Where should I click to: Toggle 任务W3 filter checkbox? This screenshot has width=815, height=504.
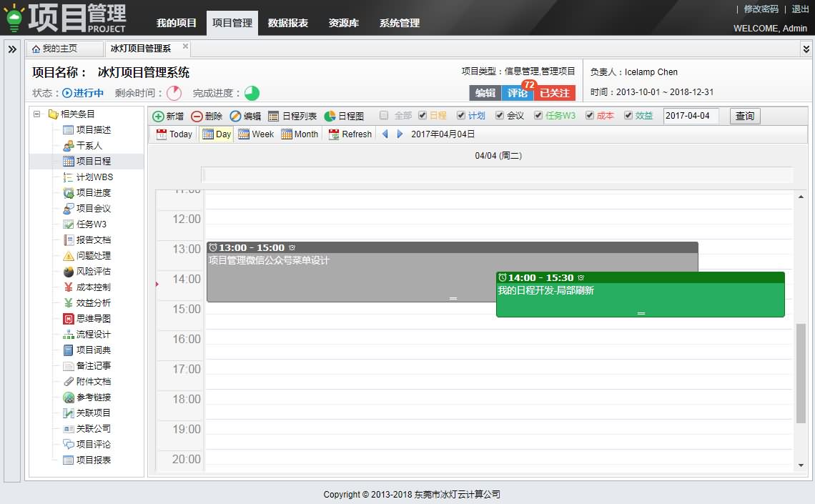click(538, 115)
